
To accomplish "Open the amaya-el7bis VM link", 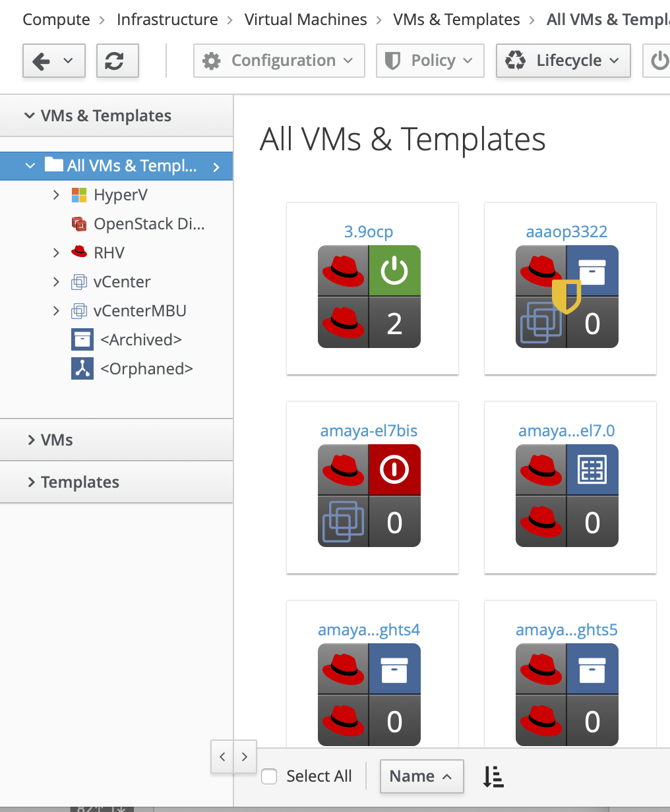I will (369, 431).
